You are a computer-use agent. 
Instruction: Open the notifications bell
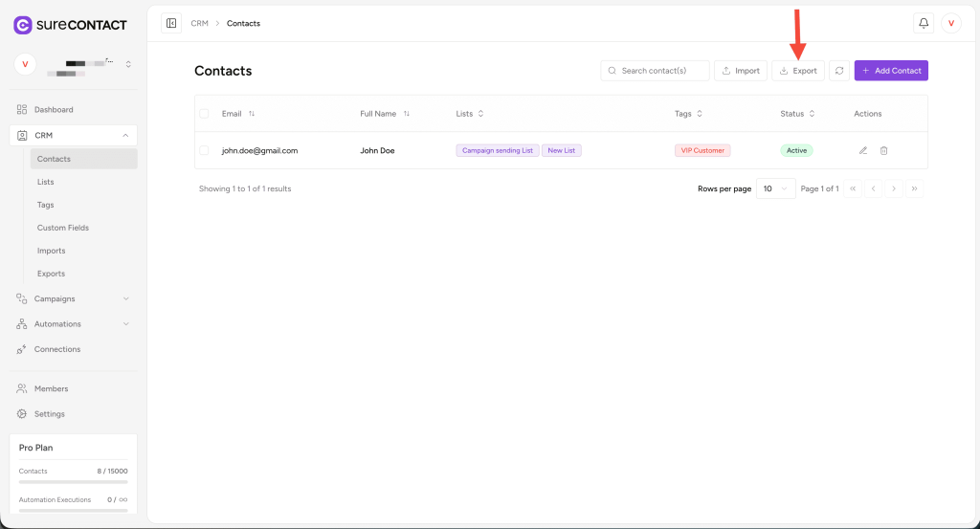coord(924,23)
